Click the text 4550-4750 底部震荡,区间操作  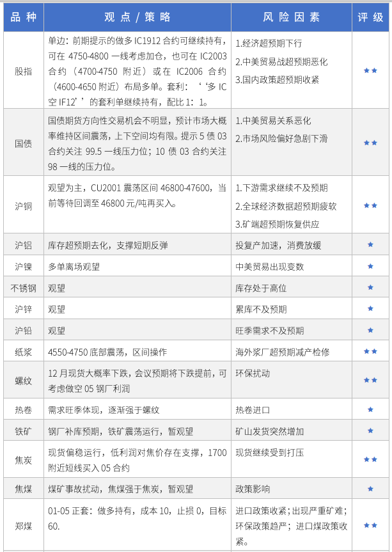107,352
